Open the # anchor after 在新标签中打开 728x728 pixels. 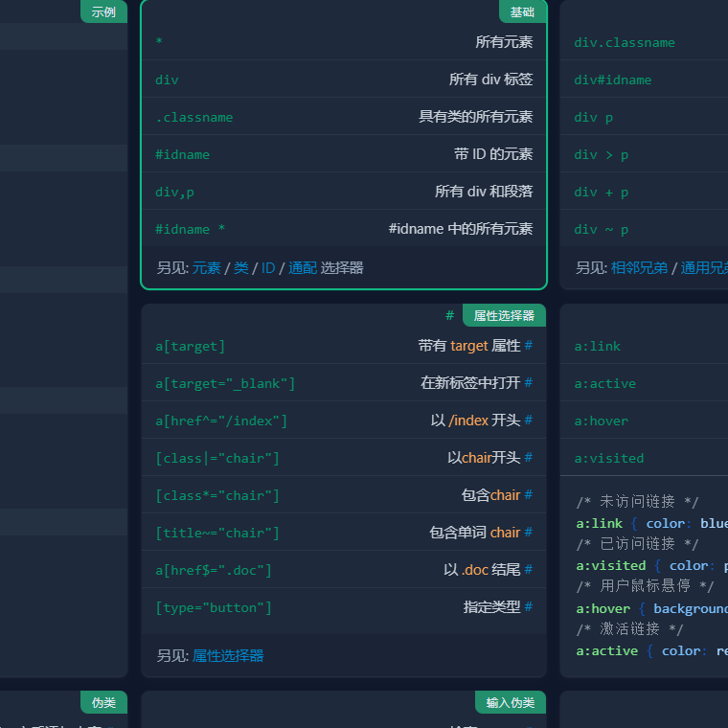pyautogui.click(x=529, y=382)
